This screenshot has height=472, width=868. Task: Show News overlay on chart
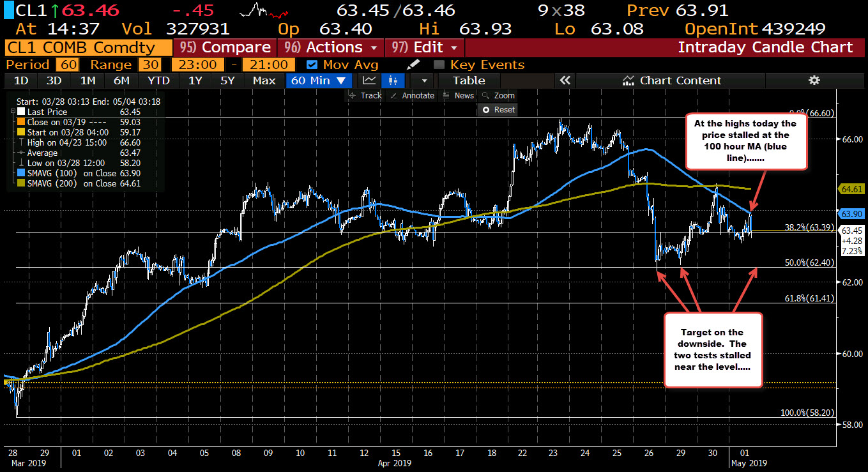click(458, 95)
